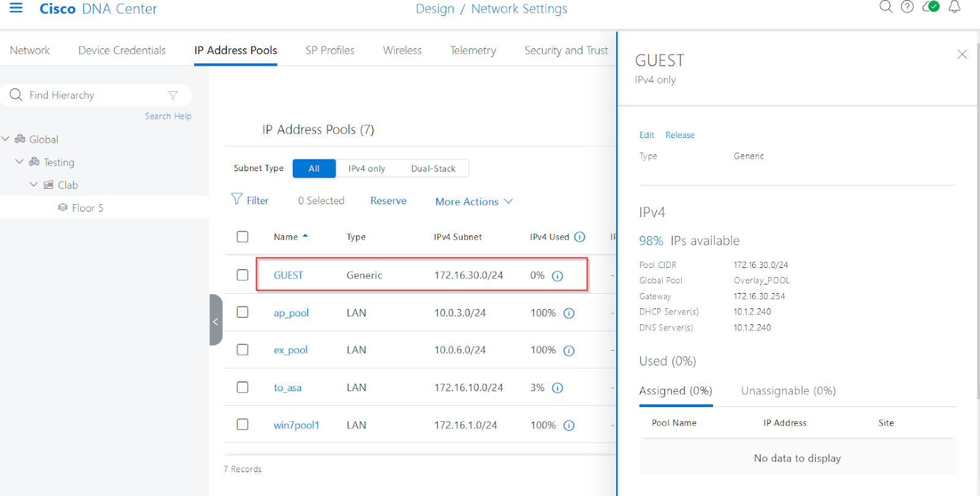Sort by the IPv4 Subnet column header
980x496 pixels.
(458, 237)
